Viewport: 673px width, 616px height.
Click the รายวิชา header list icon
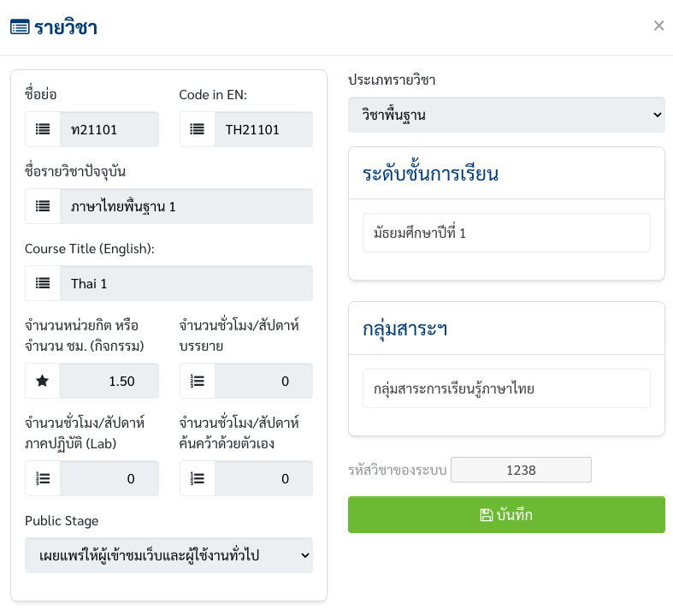(x=20, y=27)
